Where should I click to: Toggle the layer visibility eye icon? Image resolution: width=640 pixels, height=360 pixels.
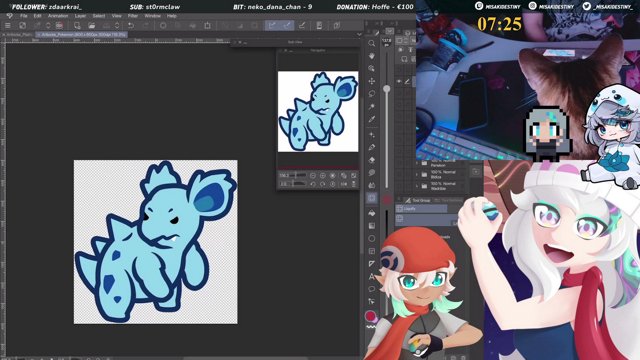point(399,82)
